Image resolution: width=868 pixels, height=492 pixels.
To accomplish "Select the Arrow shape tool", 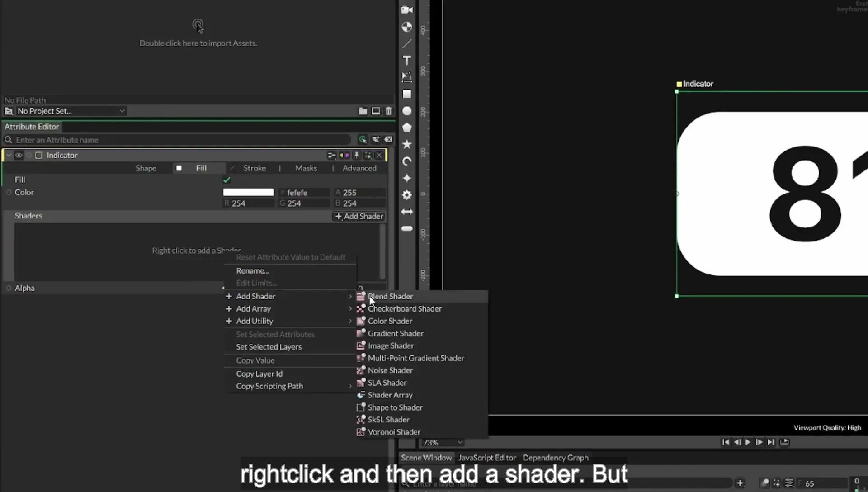I will (407, 212).
